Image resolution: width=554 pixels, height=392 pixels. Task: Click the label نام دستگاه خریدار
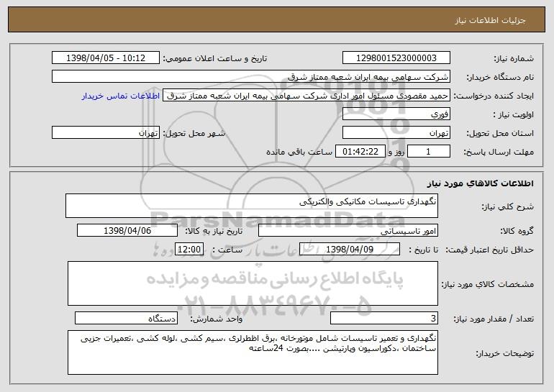click(500, 77)
